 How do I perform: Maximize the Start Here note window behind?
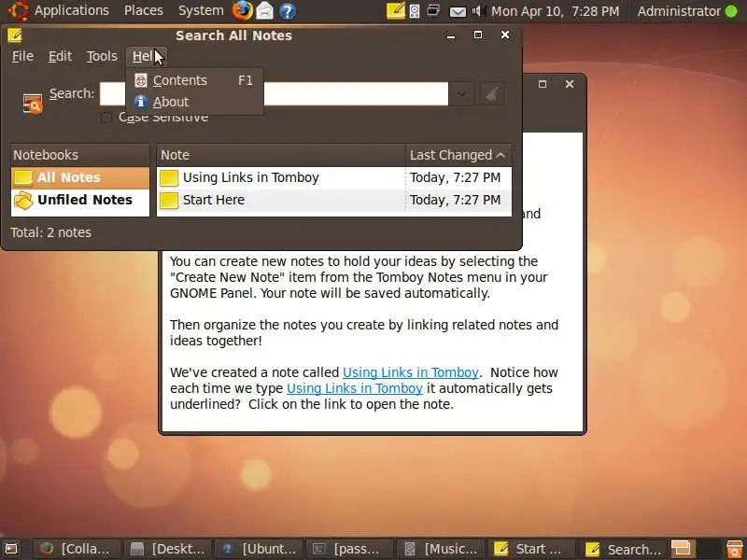543,84
